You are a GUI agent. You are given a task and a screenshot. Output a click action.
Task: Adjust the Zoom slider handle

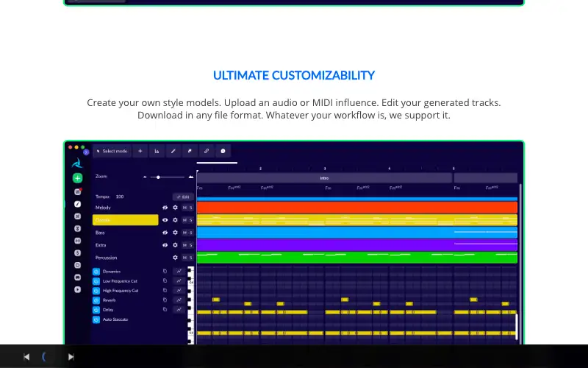[158, 177]
